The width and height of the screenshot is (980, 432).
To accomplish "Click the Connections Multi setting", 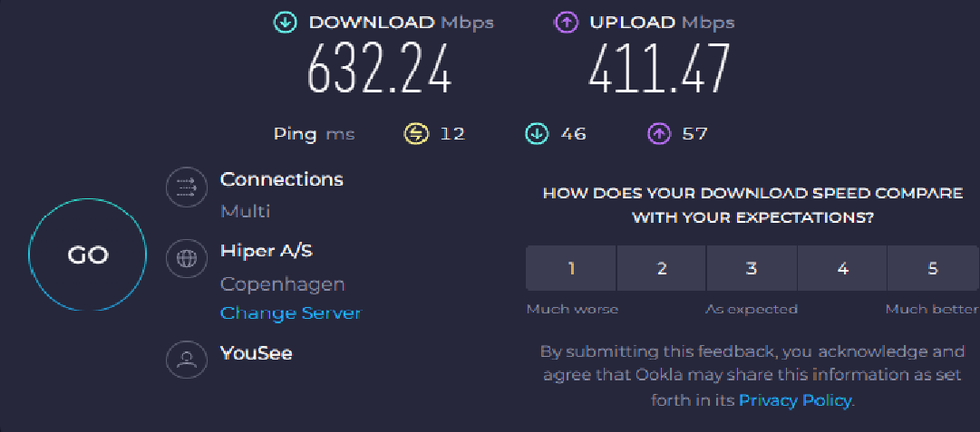I will tap(246, 211).
